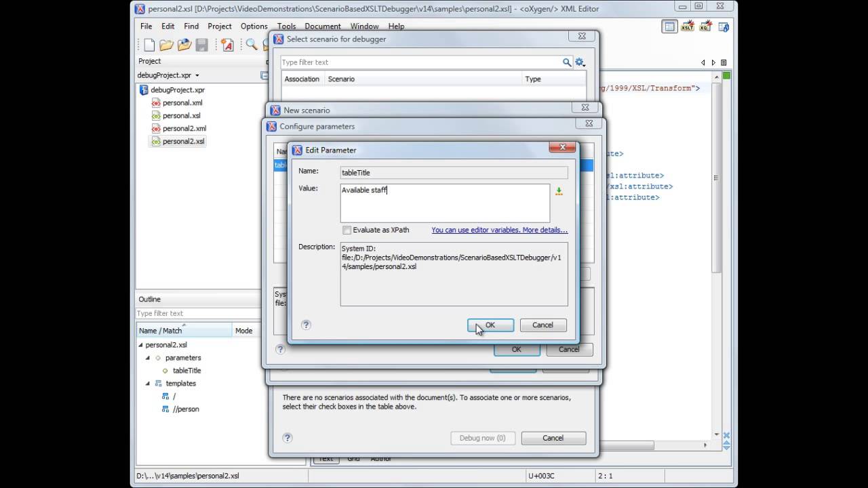Click search icon in scenario filter field
This screenshot has width=868, height=488.
coord(567,62)
